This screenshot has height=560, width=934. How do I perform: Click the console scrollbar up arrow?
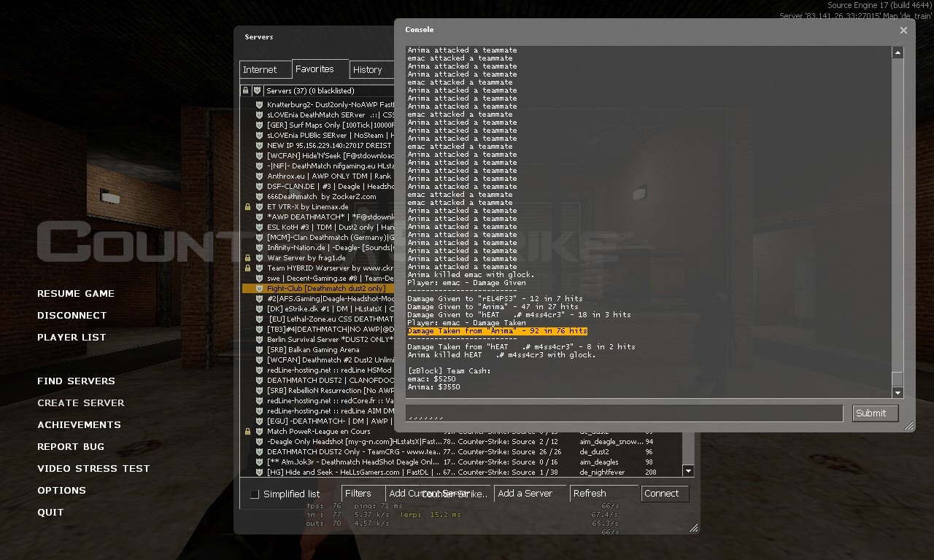coord(898,52)
